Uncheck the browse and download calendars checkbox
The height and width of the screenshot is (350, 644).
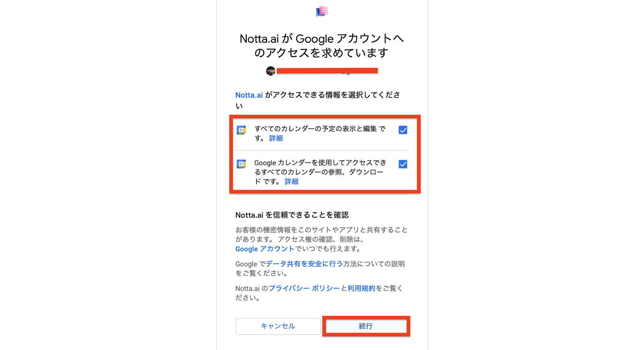403,164
